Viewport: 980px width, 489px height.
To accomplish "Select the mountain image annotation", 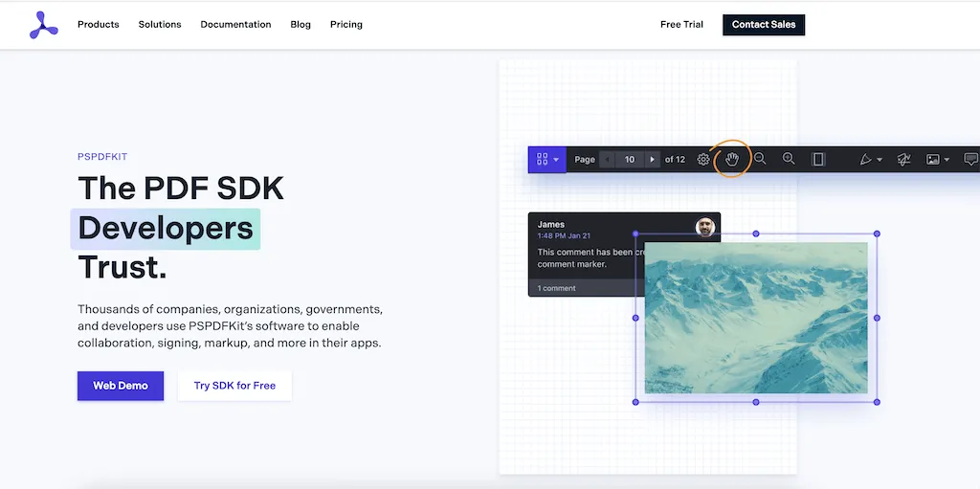I will coord(756,318).
